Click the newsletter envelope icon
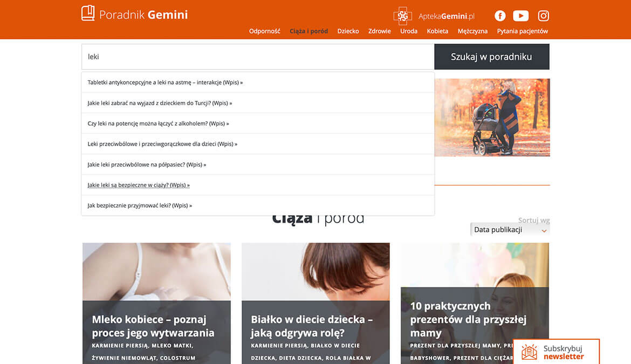 (530, 352)
